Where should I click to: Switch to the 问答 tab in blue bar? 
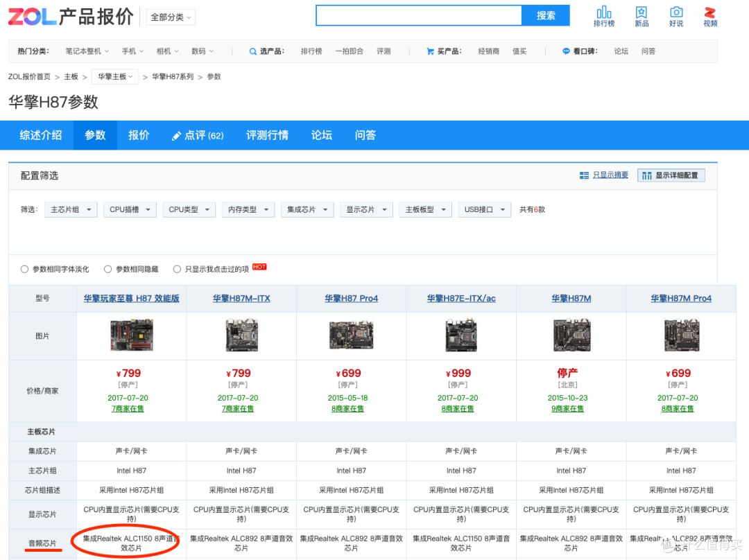pos(365,136)
